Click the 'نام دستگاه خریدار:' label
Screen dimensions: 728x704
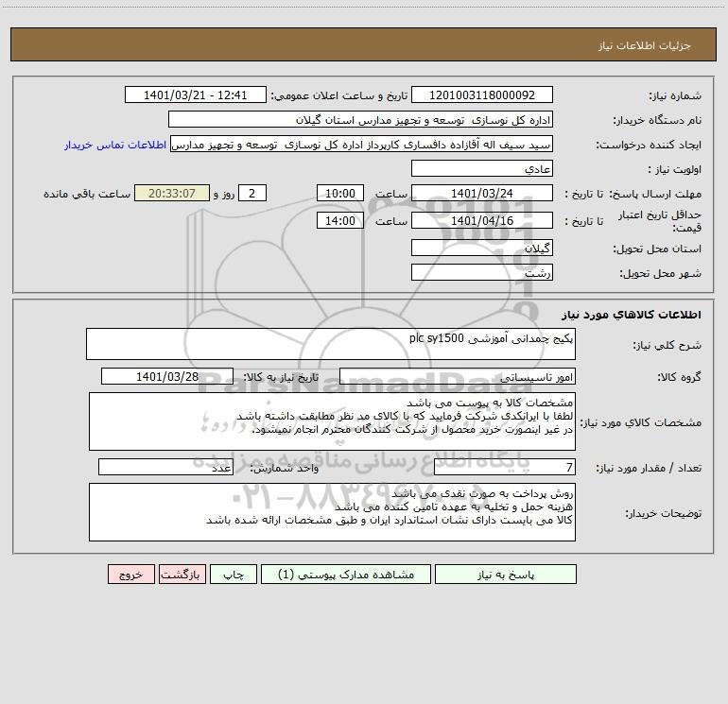(x=657, y=120)
